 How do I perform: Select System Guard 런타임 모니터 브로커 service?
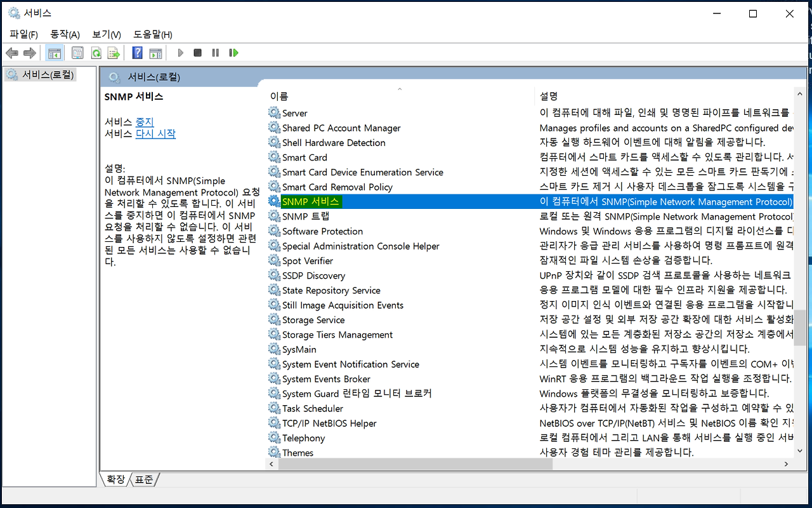[x=357, y=394]
